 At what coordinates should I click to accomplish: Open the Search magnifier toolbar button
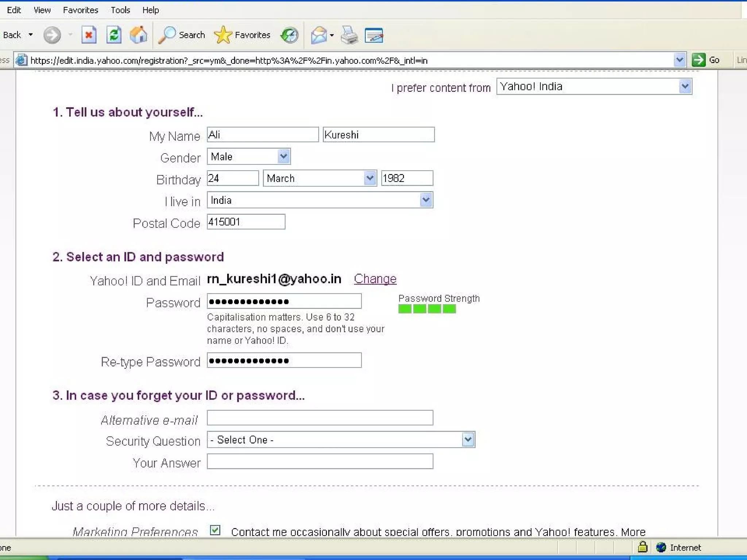181,35
